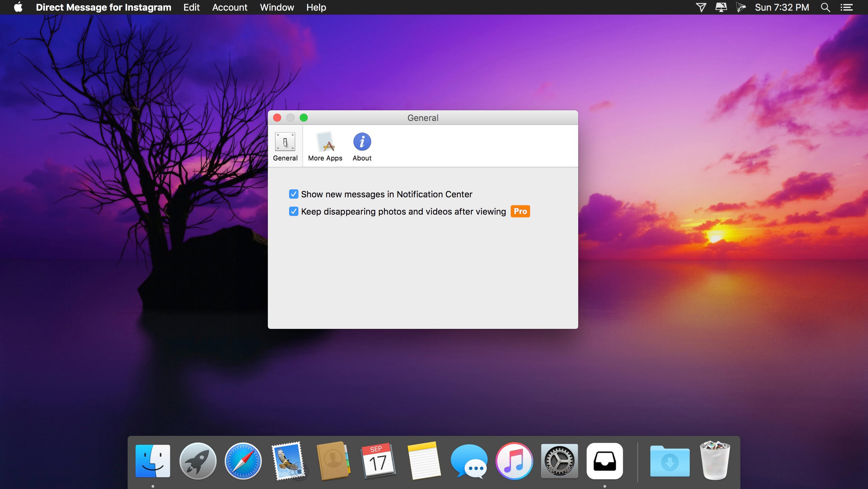
Task: Open the Help menu
Action: pos(316,7)
